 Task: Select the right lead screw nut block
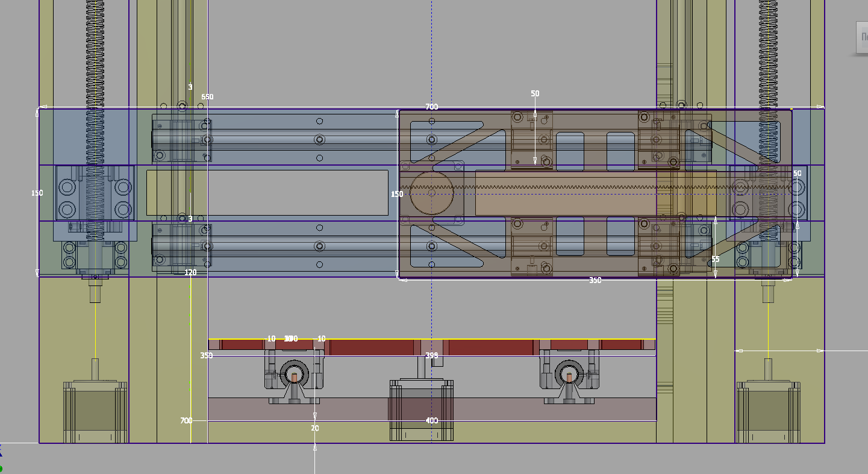[x=768, y=193]
